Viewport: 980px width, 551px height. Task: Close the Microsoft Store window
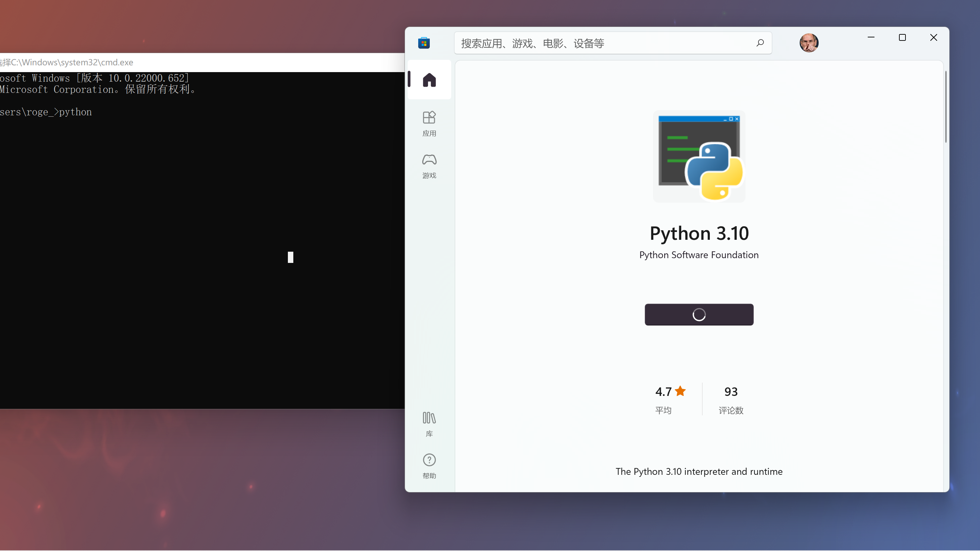tap(933, 37)
